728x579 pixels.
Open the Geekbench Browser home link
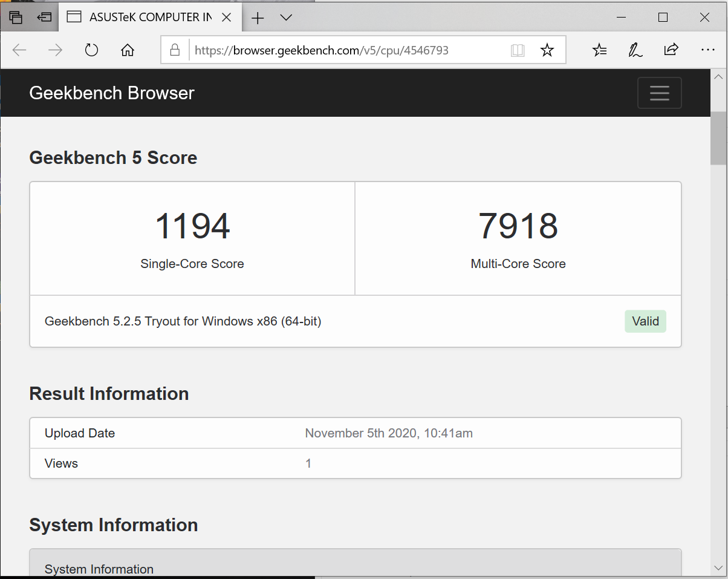(x=112, y=93)
